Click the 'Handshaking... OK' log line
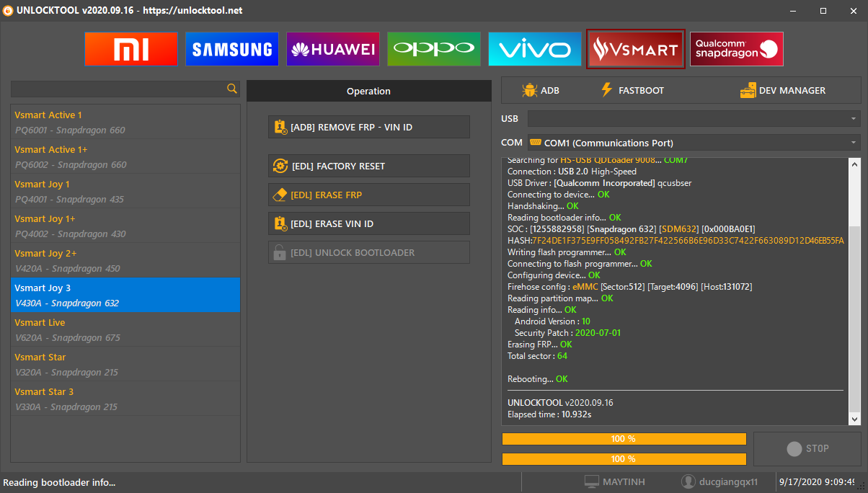Image resolution: width=868 pixels, height=493 pixels. pos(543,206)
